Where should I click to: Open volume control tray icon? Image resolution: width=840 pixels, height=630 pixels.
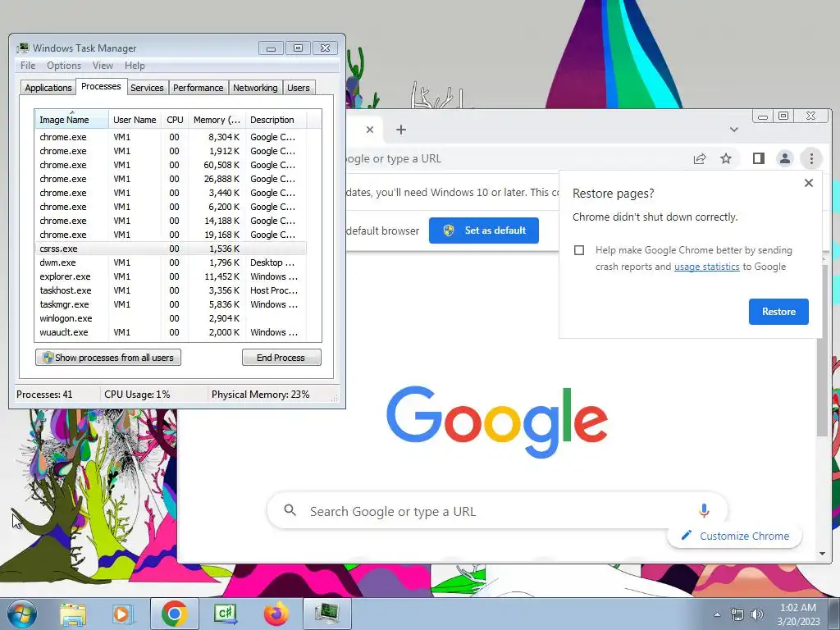756,614
